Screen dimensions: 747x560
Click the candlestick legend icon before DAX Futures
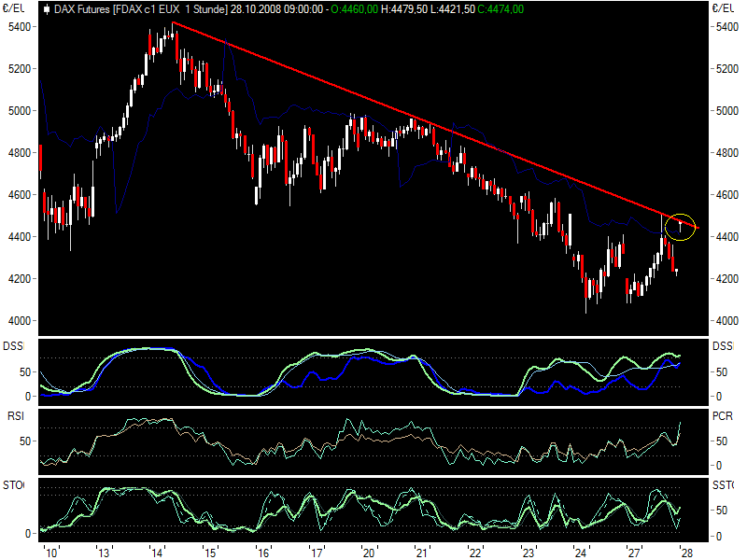tap(47, 9)
